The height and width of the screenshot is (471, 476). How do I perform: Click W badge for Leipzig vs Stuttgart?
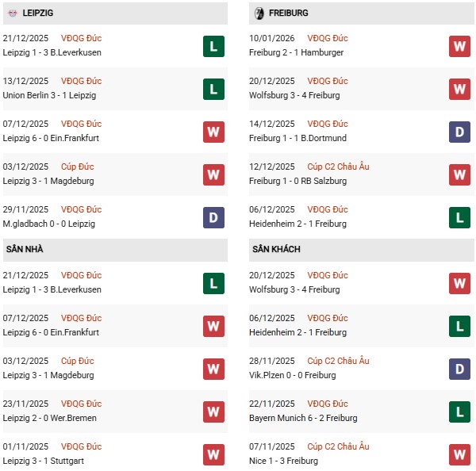pyautogui.click(x=213, y=454)
